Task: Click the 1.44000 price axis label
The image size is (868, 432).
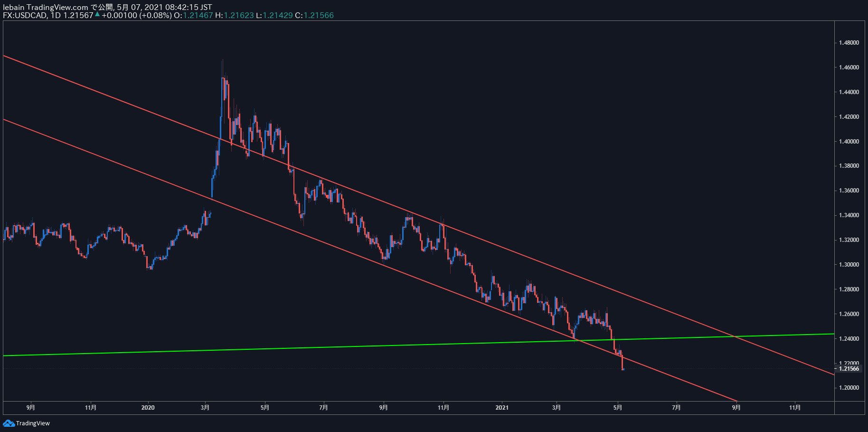Action: pos(849,92)
